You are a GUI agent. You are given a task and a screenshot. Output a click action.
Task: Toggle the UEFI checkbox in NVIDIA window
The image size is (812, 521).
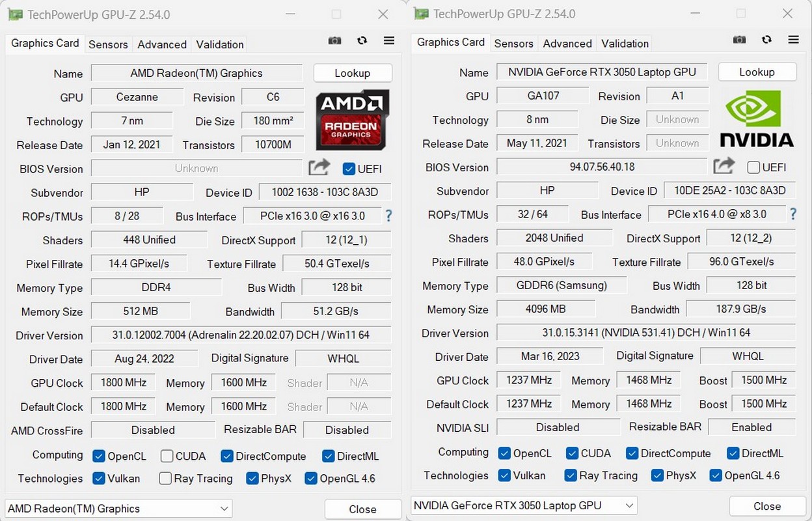753,167
